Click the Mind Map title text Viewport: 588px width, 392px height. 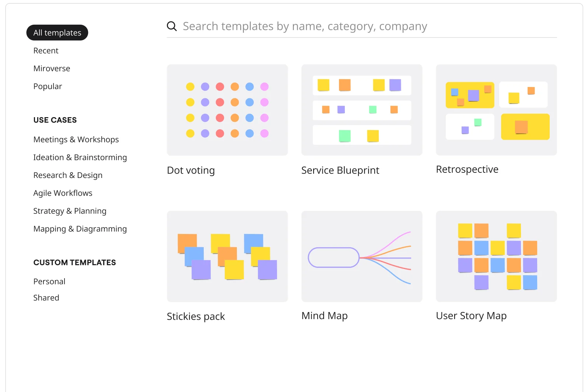[x=325, y=316]
